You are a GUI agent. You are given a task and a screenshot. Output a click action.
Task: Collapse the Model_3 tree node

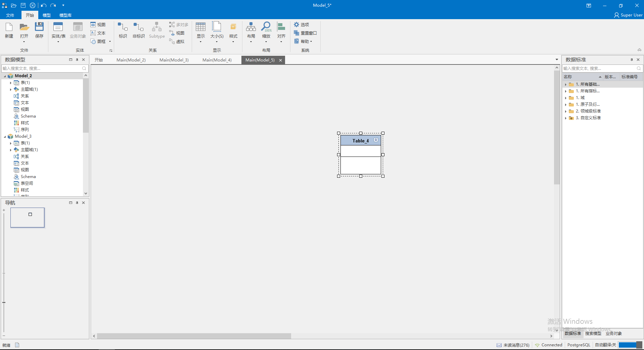(x=5, y=136)
